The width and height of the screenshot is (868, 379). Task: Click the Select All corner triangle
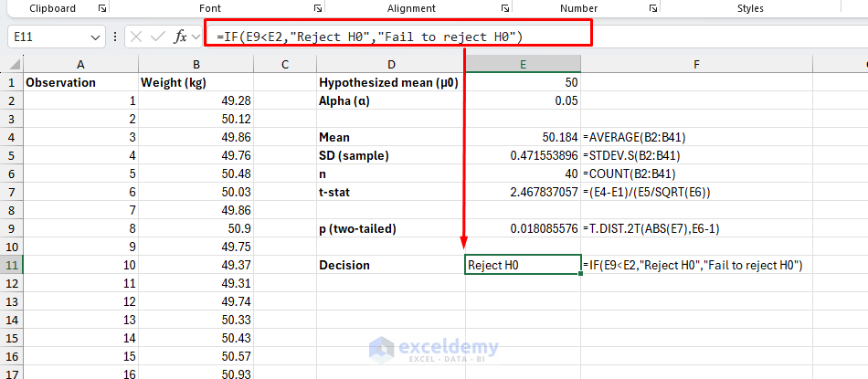tap(15, 64)
